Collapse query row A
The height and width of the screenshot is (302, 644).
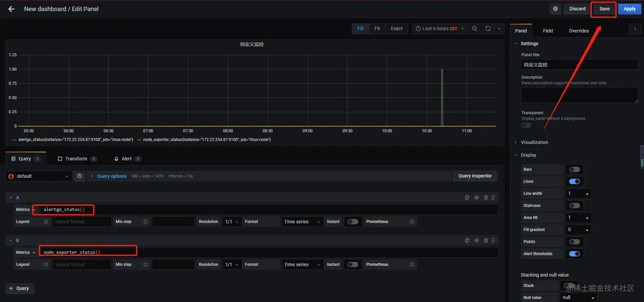point(11,197)
